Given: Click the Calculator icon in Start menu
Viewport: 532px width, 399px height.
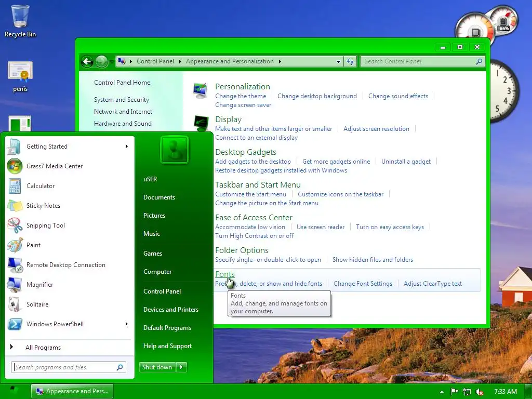Looking at the screenshot, I should [15, 186].
